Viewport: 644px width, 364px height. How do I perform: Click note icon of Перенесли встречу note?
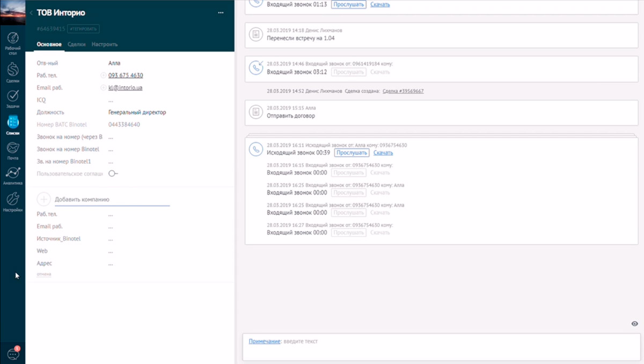(x=256, y=34)
